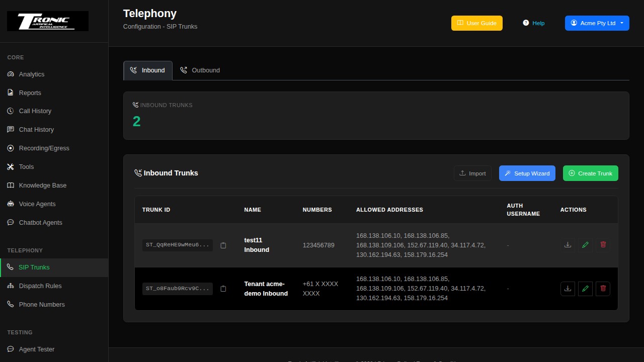The image size is (644, 362).
Task: Click the Agent Tester chat icon
Action: point(11,349)
